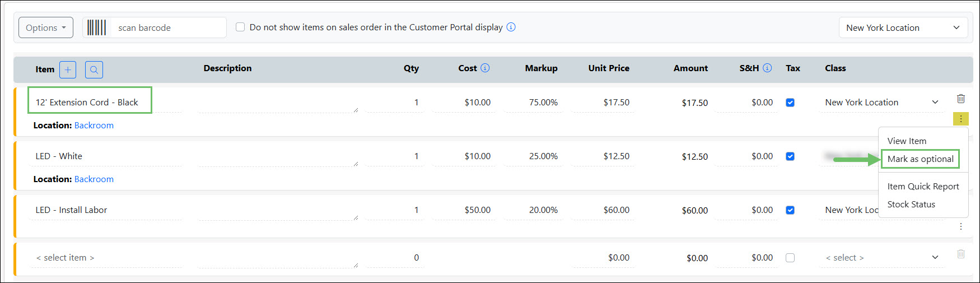Click trash icon on empty select-item row
This screenshot has height=283, width=980.
click(961, 254)
